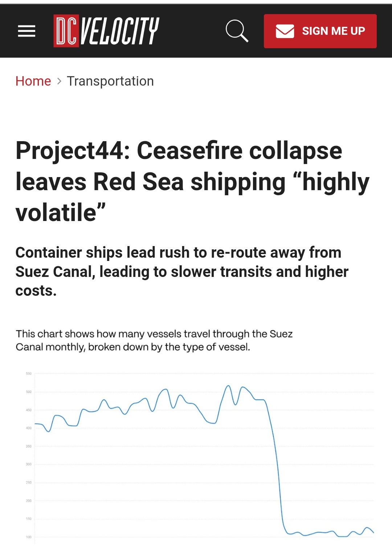The width and height of the screenshot is (392, 552).
Task: Click the Suez Canal chart caption text
Action: [x=154, y=340]
